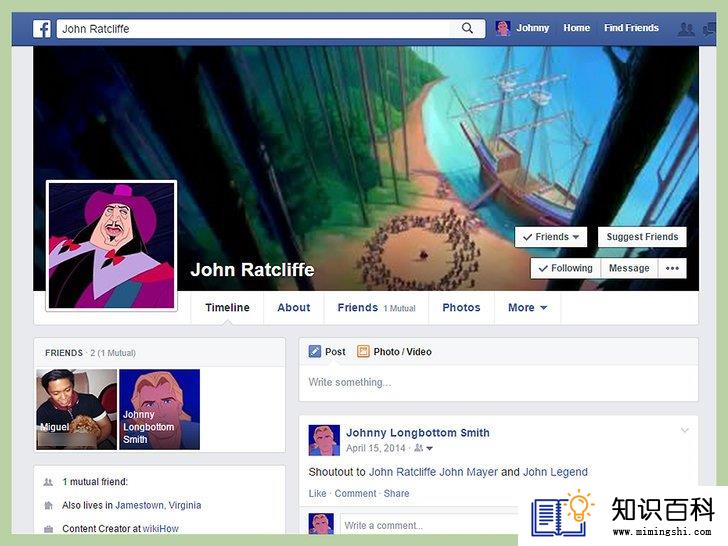The width and height of the screenshot is (728, 546).
Task: Click the John Ratcliffe profile name on cover
Action: click(252, 270)
